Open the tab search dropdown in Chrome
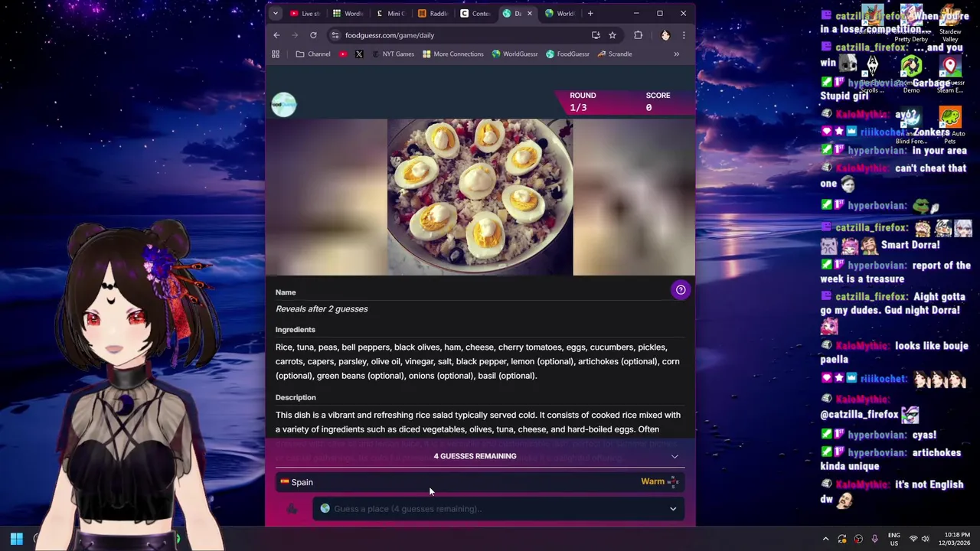The height and width of the screenshot is (551, 980). coord(275,13)
